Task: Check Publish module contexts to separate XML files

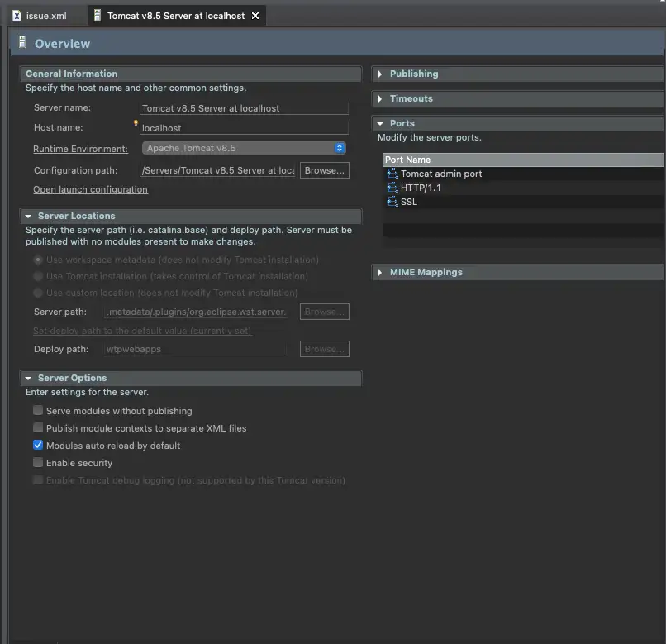Action: [x=38, y=427]
